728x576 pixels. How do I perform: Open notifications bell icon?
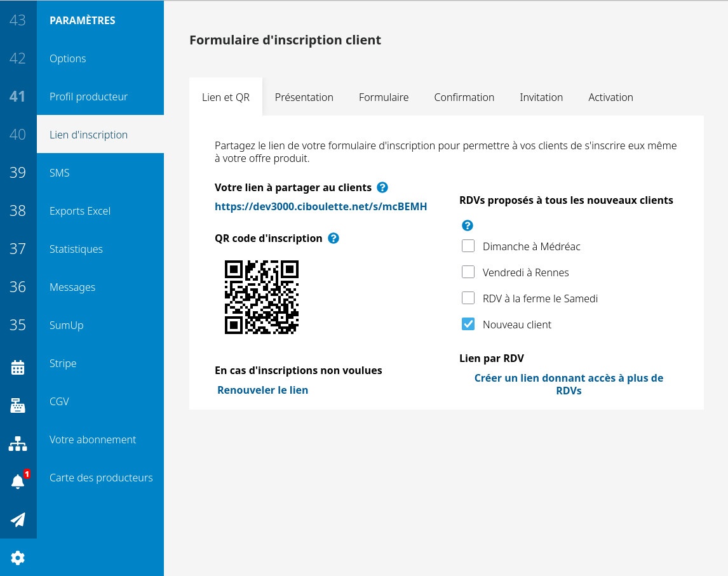click(18, 481)
